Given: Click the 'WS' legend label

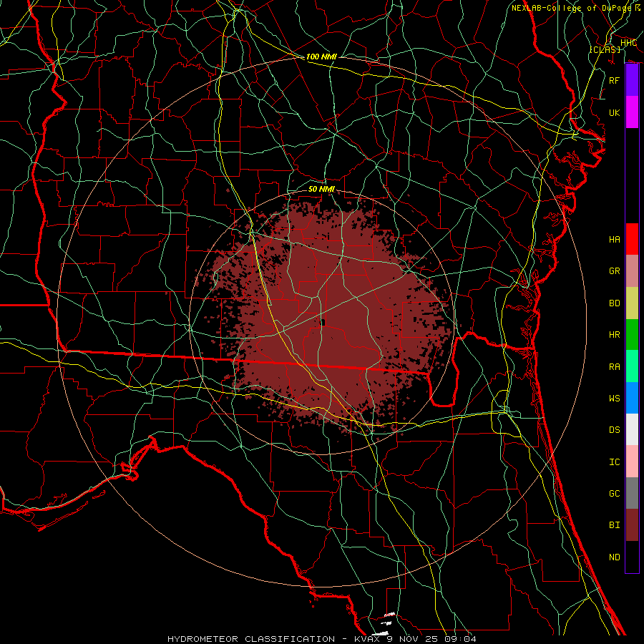Looking at the screenshot, I should tap(615, 399).
